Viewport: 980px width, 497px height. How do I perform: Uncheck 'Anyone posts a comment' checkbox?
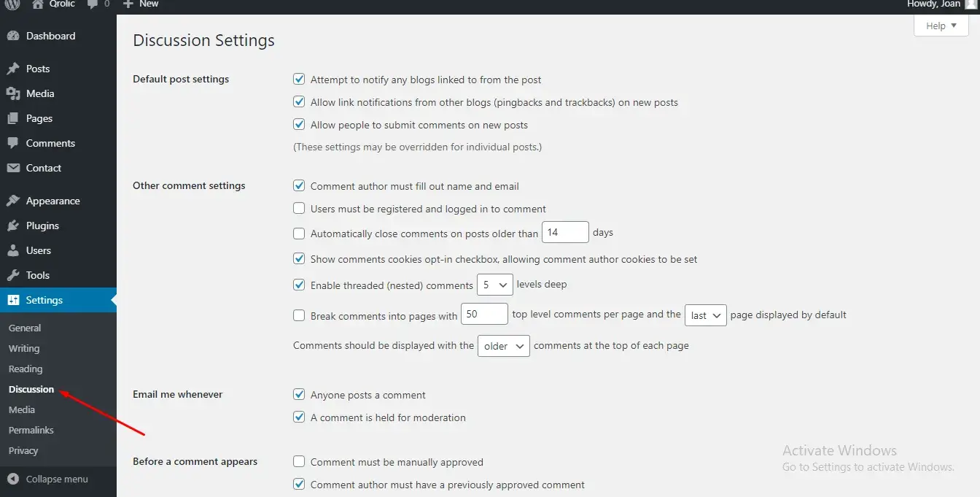pos(299,394)
